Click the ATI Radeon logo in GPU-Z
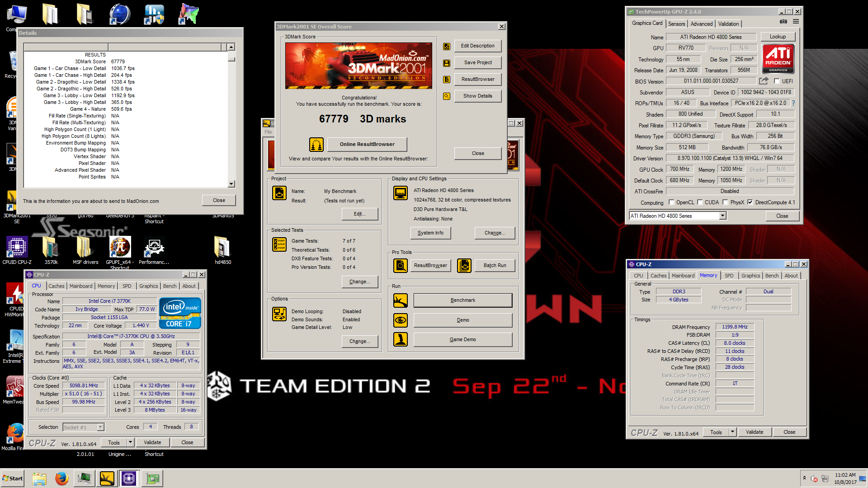Viewport: 868px width, 488px height. pos(778,59)
